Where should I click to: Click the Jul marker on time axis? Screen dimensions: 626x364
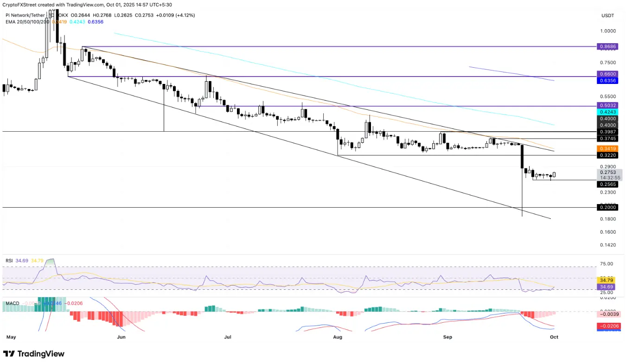[228, 337]
